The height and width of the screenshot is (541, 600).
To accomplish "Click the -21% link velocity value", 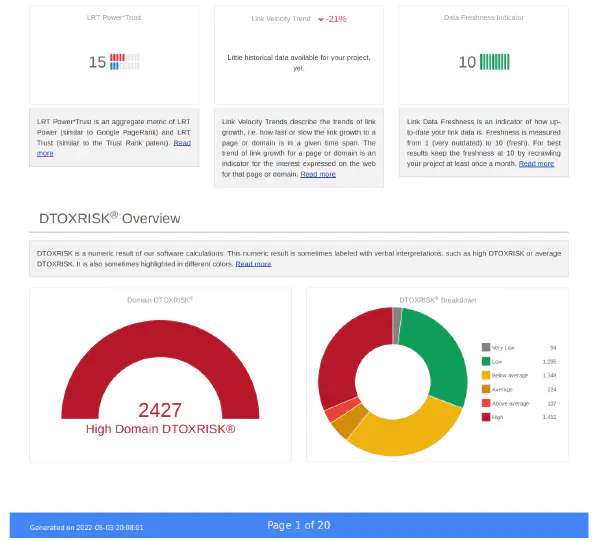I will tap(336, 19).
